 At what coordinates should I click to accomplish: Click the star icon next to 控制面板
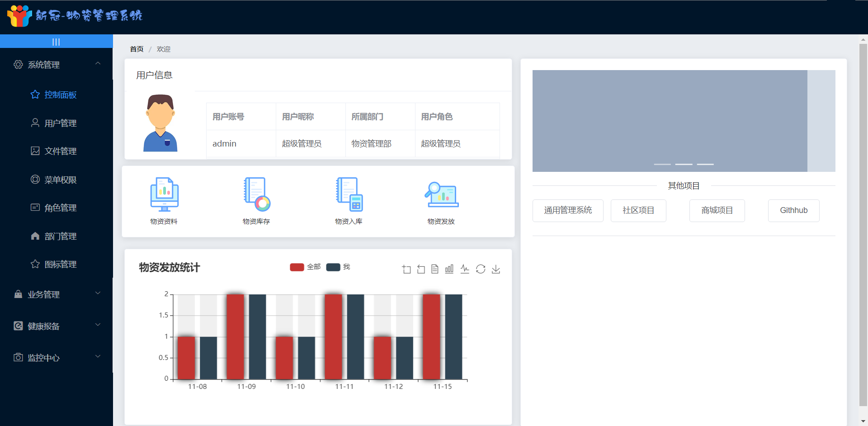pos(35,95)
